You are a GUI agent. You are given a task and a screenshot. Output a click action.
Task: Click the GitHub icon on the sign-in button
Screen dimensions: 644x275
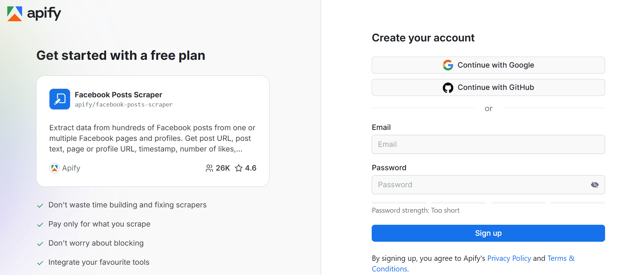coord(448,87)
